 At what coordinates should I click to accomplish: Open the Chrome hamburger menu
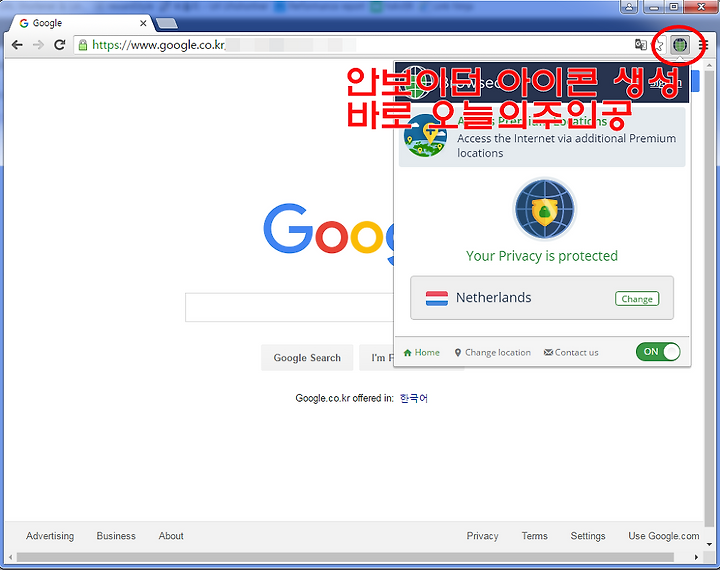click(x=703, y=45)
